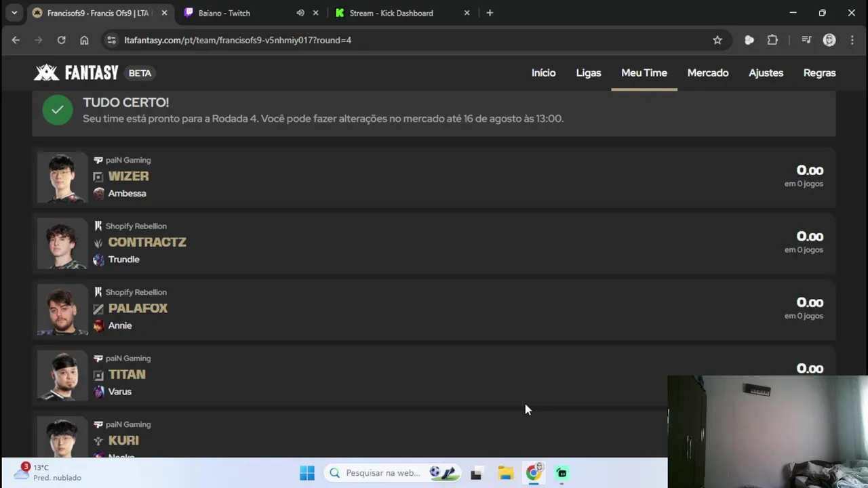Image resolution: width=868 pixels, height=488 pixels.
Task: Click Ambessa champion icon under WIZER
Action: 98,193
